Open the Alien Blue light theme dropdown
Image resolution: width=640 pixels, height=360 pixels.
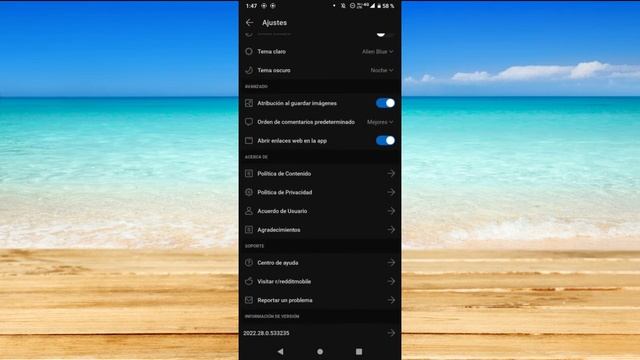click(x=378, y=51)
